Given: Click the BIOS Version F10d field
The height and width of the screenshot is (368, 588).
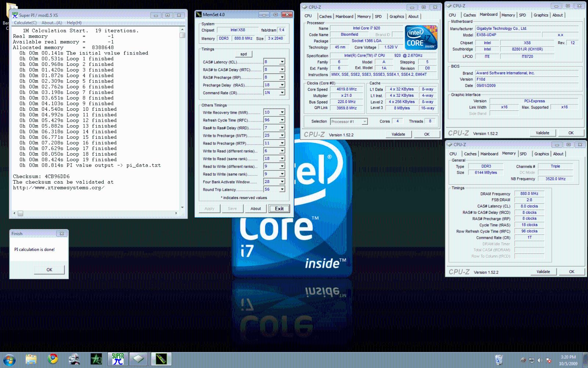Looking at the screenshot, I should click(x=527, y=79).
